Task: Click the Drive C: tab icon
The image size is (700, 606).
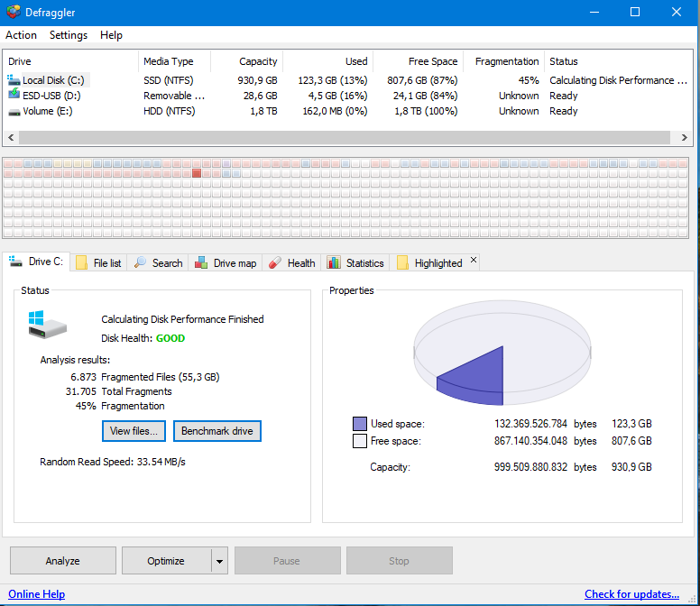Action: pyautogui.click(x=15, y=262)
